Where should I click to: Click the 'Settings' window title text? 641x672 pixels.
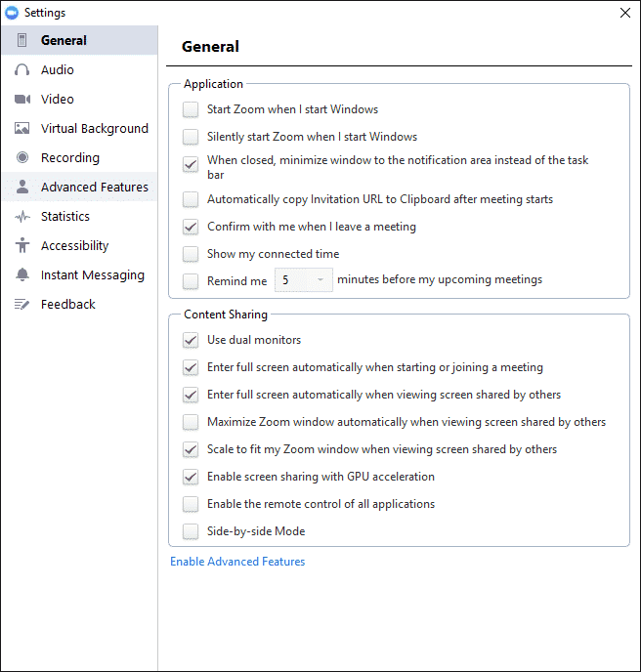pos(45,13)
